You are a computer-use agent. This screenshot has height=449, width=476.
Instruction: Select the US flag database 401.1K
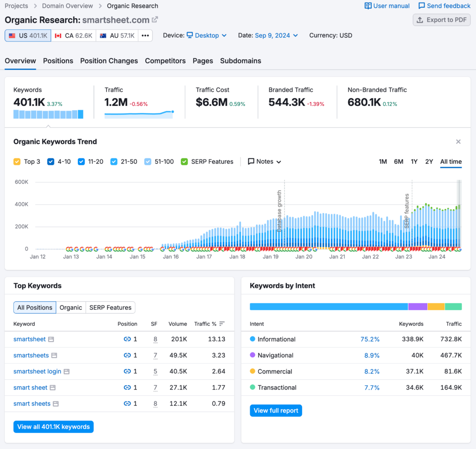(x=28, y=36)
